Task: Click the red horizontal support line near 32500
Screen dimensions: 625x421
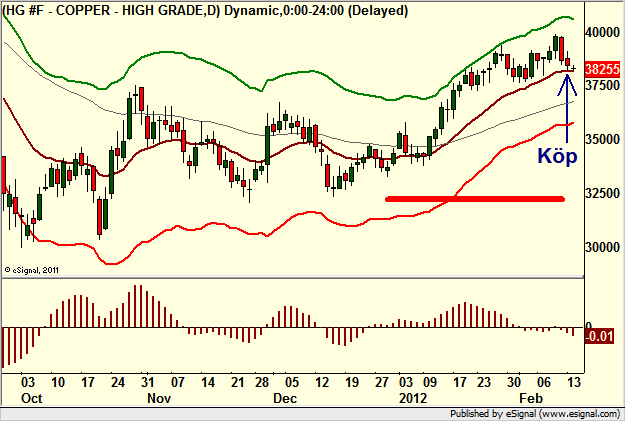Action: pos(475,199)
